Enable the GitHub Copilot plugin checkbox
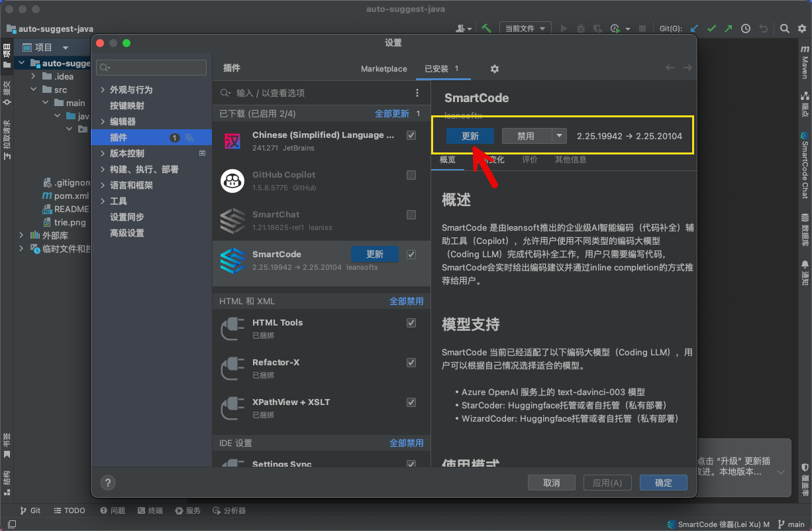Image resolution: width=812 pixels, height=531 pixels. [411, 175]
